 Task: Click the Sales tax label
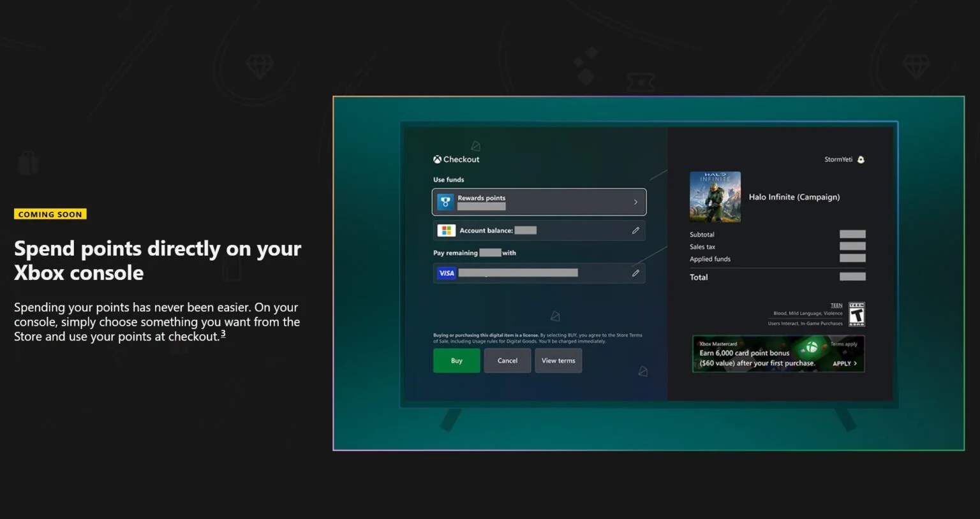coord(702,247)
